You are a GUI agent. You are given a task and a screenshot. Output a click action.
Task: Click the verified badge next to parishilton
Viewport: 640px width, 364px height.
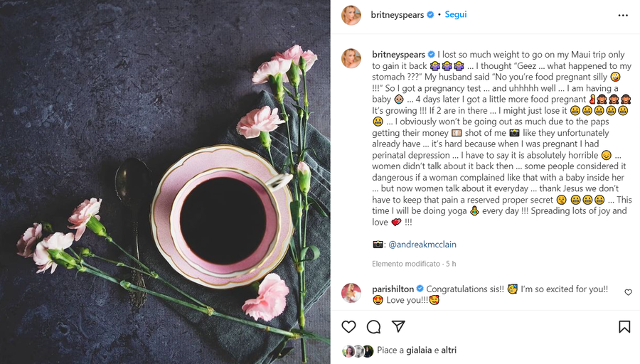[x=420, y=289]
